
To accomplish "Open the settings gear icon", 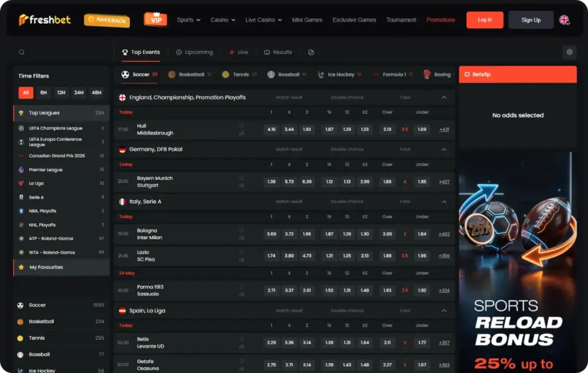I will pos(569,52).
